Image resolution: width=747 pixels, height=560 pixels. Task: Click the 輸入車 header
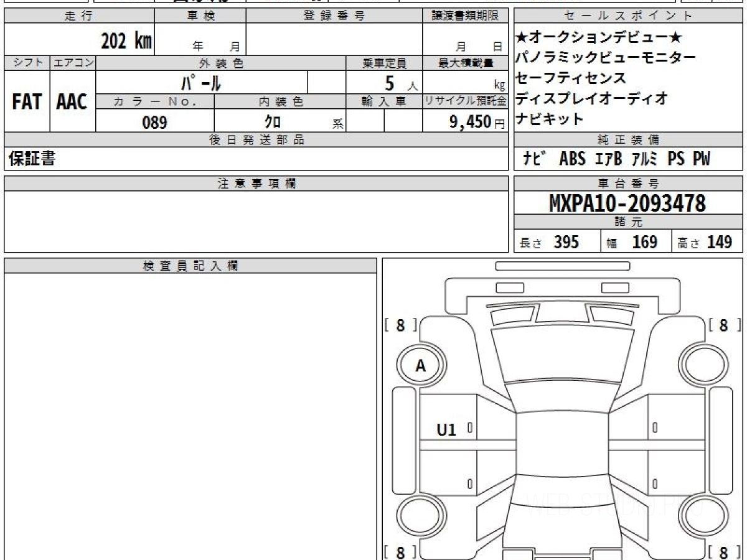click(x=384, y=101)
